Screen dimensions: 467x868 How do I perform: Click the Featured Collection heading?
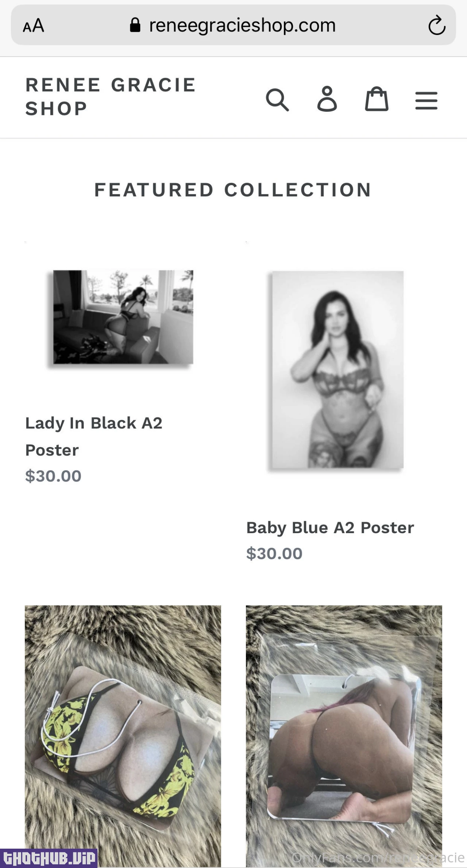[x=233, y=190]
